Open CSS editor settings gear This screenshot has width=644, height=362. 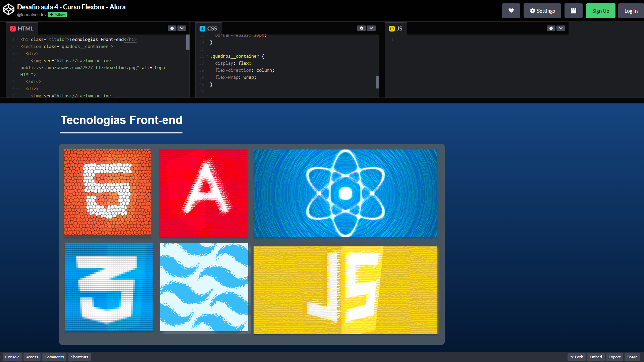tap(362, 28)
